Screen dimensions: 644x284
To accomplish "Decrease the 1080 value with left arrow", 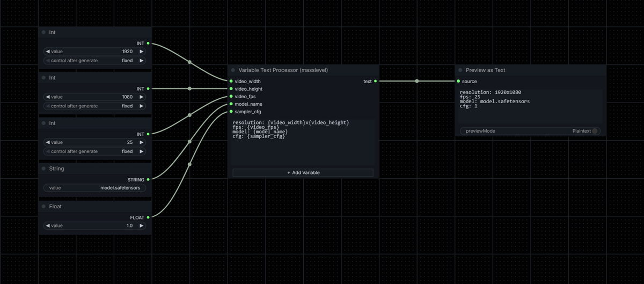I will [47, 97].
